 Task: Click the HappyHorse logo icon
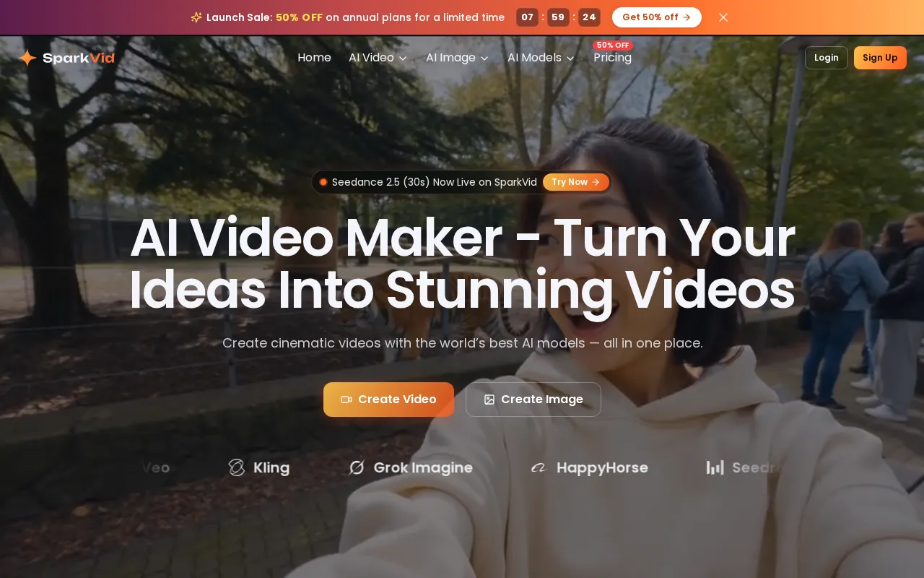[x=539, y=468]
